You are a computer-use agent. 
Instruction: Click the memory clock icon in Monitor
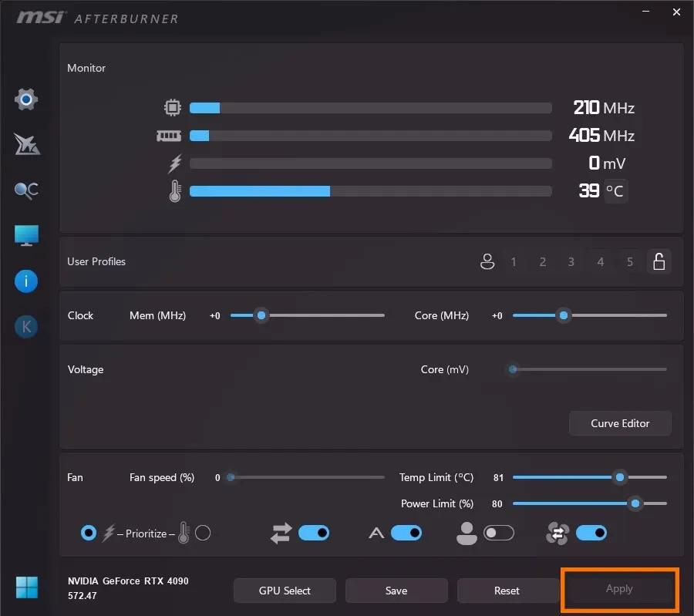169,136
